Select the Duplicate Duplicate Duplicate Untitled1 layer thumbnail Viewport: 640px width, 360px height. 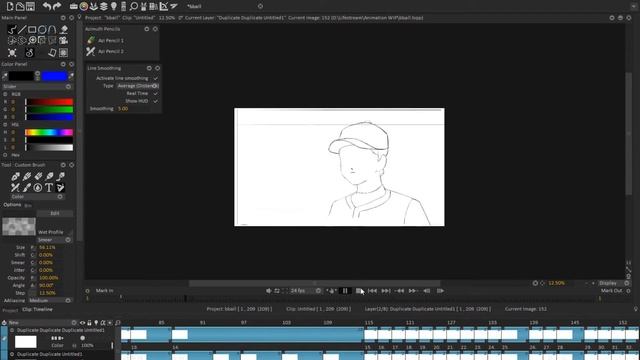tap(26, 342)
